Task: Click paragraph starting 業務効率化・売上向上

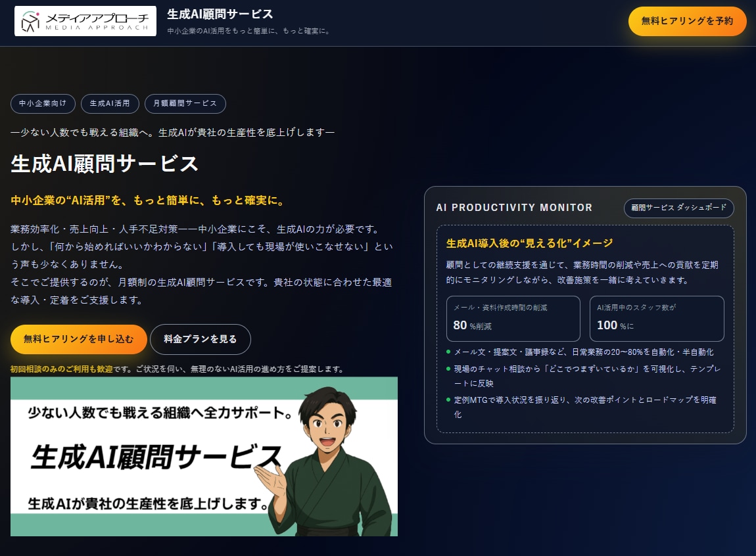Action: (202, 264)
